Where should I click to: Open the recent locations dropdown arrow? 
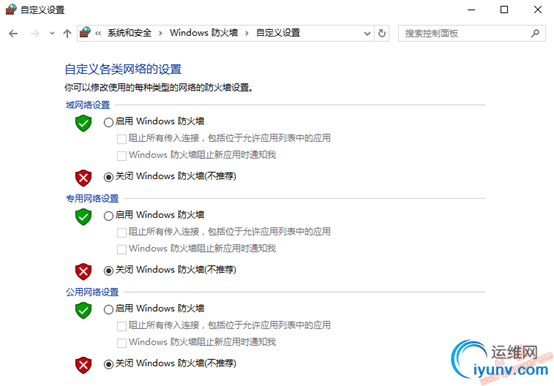[x=52, y=34]
